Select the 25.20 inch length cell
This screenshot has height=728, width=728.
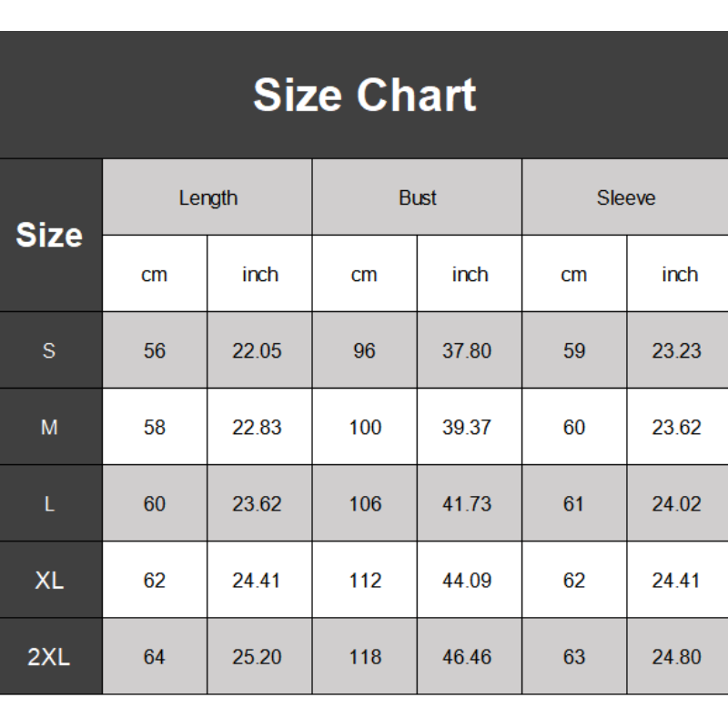click(x=258, y=657)
